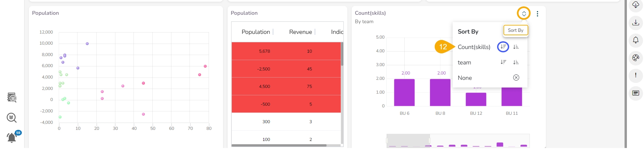The width and height of the screenshot is (644, 149).
Task: Select None to clear sorting
Action: [465, 78]
